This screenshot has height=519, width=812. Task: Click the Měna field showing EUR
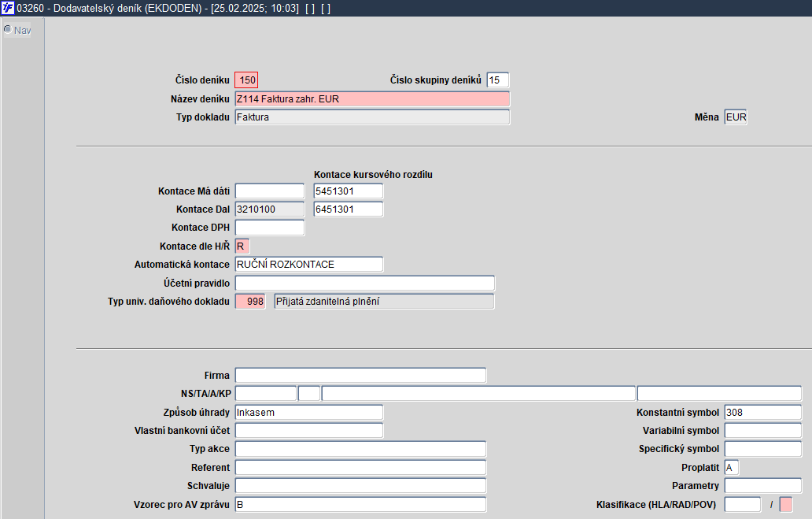tap(736, 117)
